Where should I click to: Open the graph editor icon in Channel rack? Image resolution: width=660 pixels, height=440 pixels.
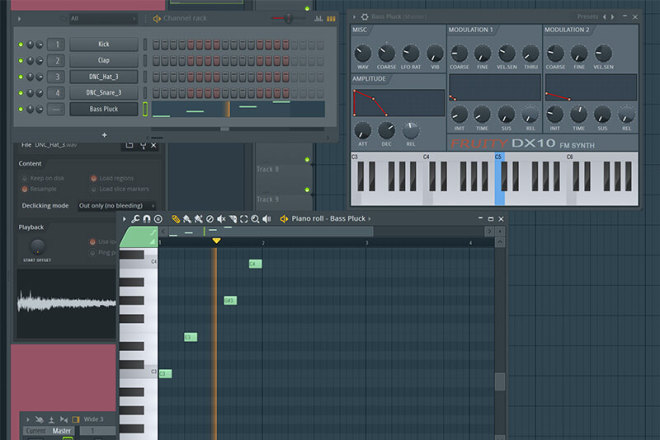(319, 19)
